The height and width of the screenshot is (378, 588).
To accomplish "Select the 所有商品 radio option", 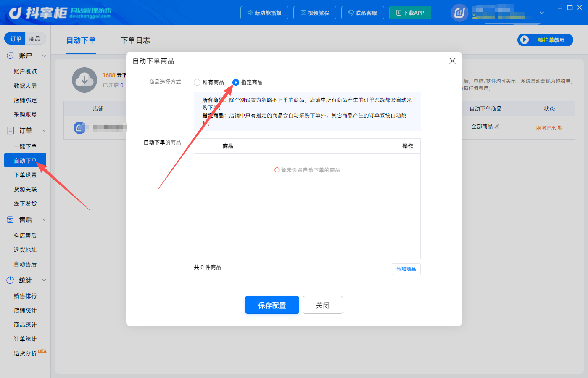I will tap(197, 82).
